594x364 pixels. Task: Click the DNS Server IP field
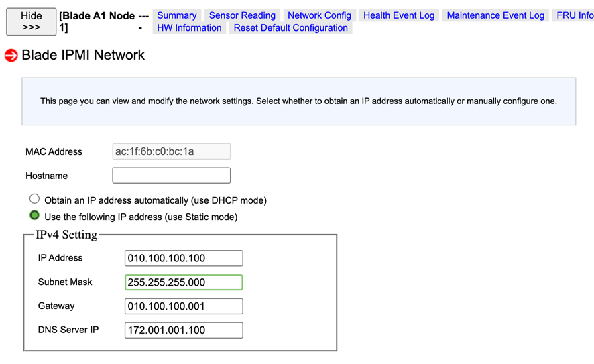[x=184, y=330]
